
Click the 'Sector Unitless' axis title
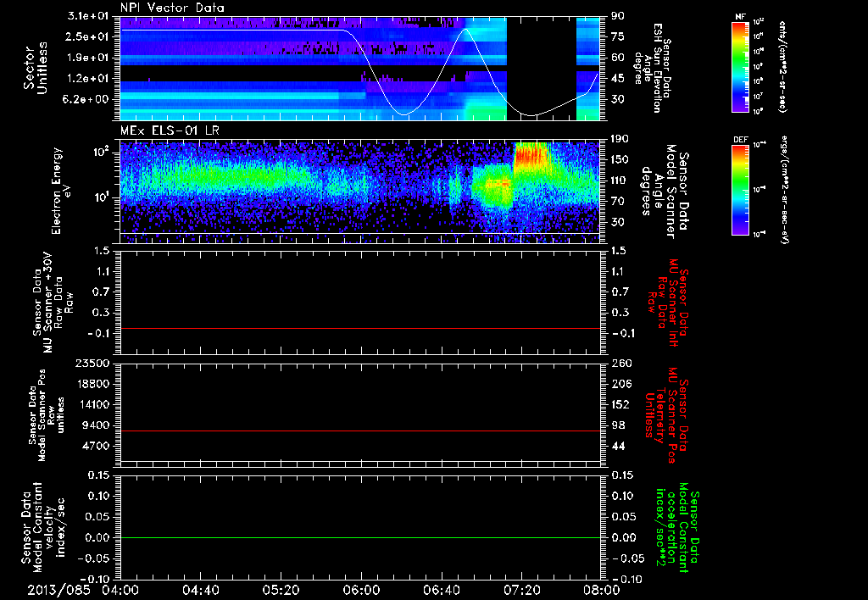pos(36,68)
